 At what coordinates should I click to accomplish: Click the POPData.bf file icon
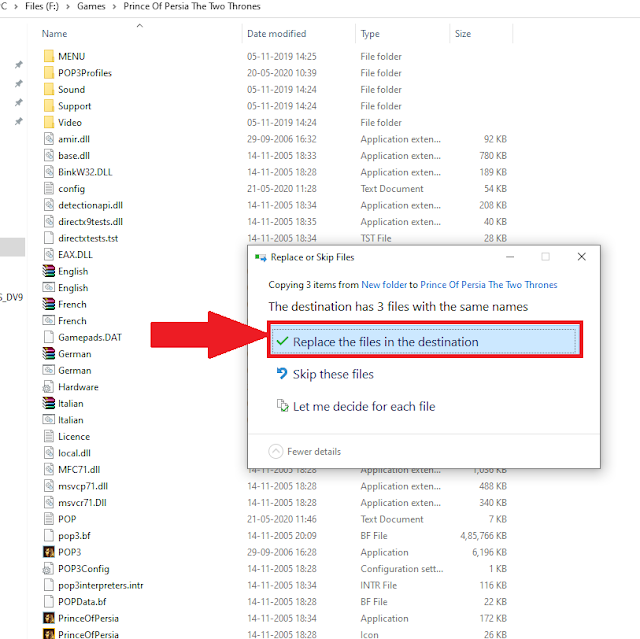point(49,601)
